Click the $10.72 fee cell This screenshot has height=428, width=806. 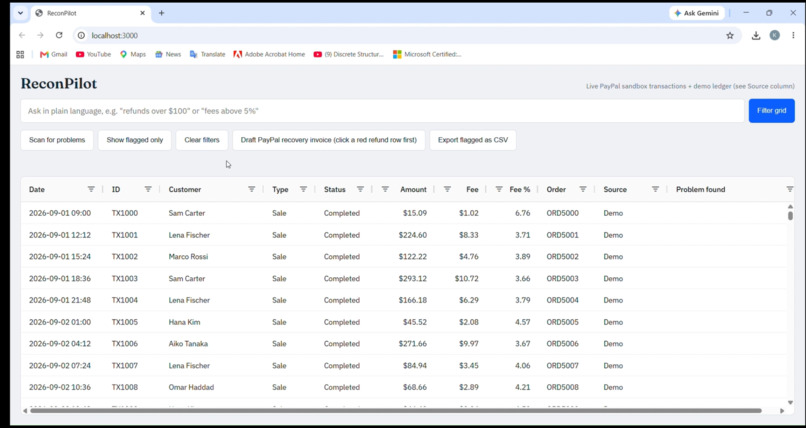coord(466,278)
